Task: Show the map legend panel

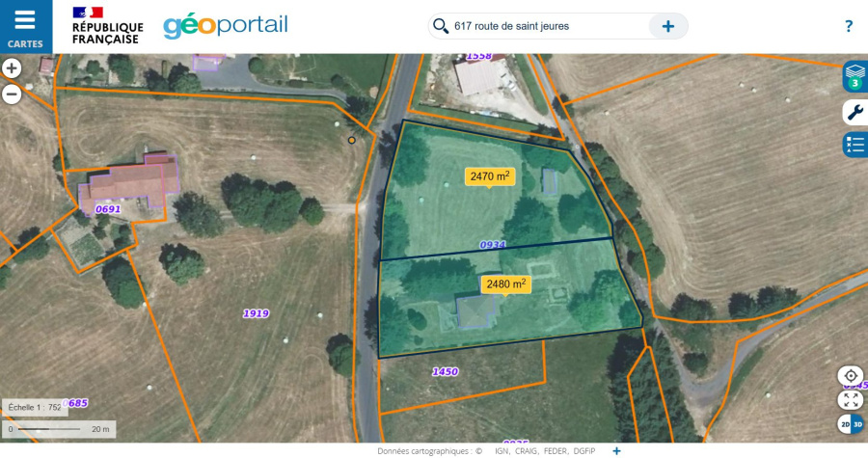Action: point(854,145)
